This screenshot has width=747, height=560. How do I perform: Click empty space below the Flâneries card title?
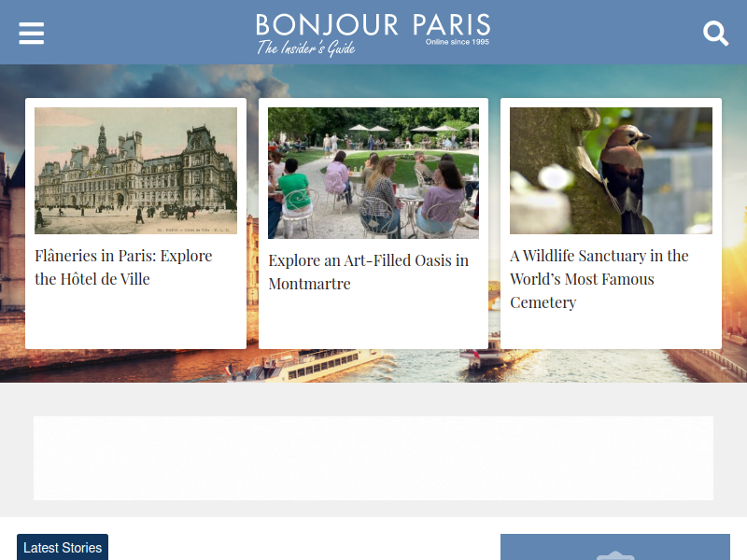coord(135,319)
